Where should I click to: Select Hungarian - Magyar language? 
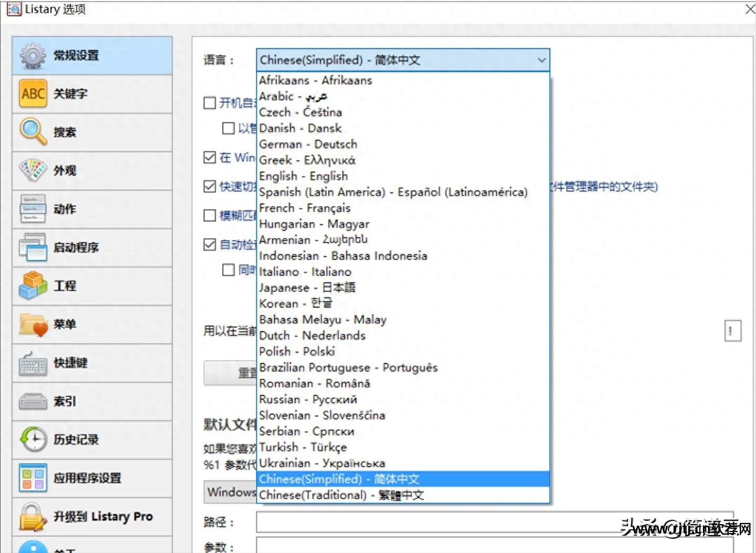403,224
